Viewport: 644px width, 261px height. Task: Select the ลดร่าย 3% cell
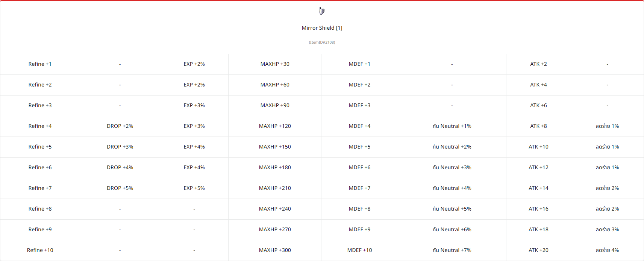(607, 229)
